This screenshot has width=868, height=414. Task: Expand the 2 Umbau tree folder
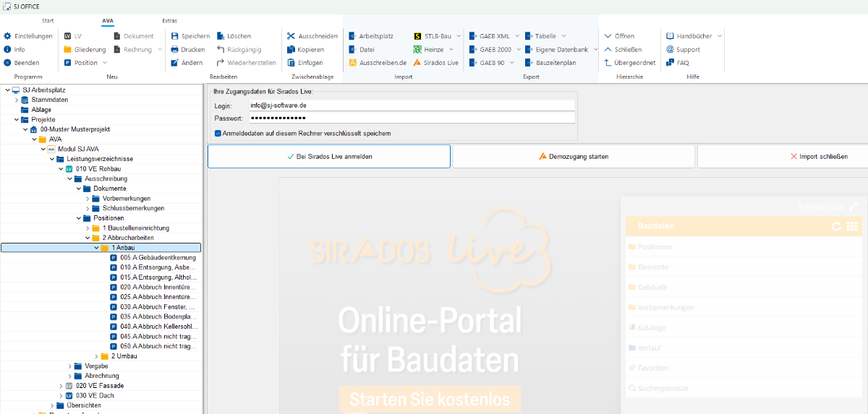pos(96,356)
